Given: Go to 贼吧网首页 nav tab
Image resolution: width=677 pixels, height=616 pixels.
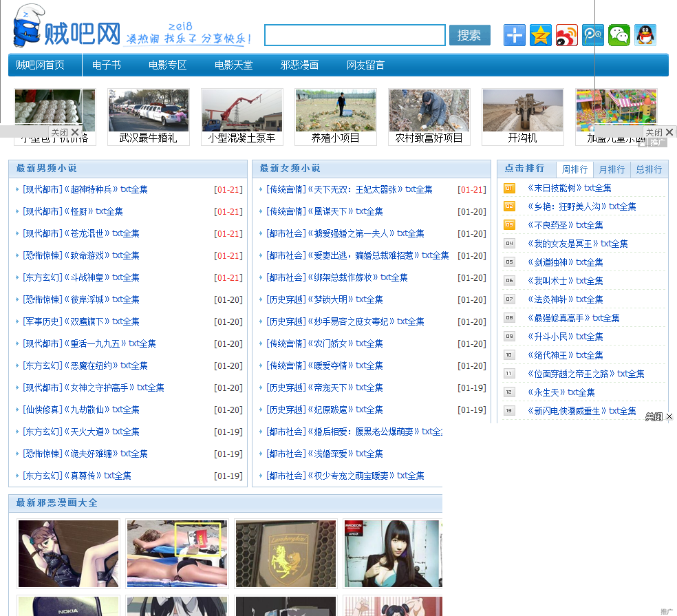Looking at the screenshot, I should 40,65.
